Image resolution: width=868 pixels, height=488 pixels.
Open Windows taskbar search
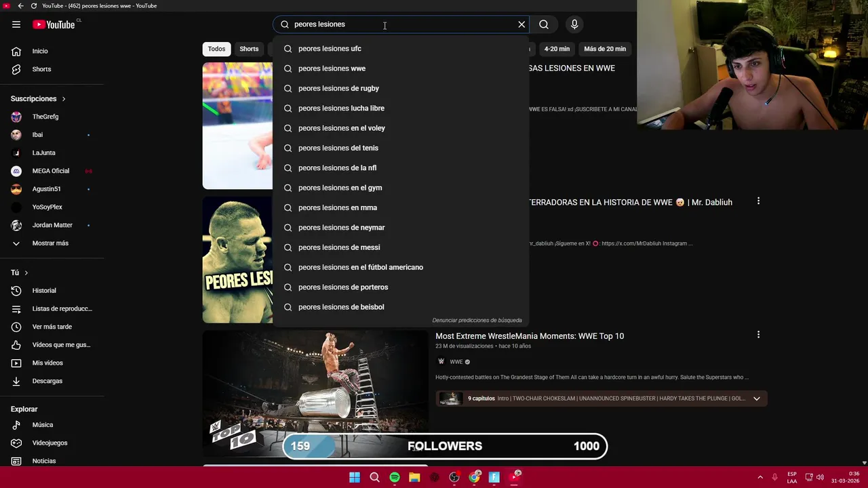coord(374,478)
